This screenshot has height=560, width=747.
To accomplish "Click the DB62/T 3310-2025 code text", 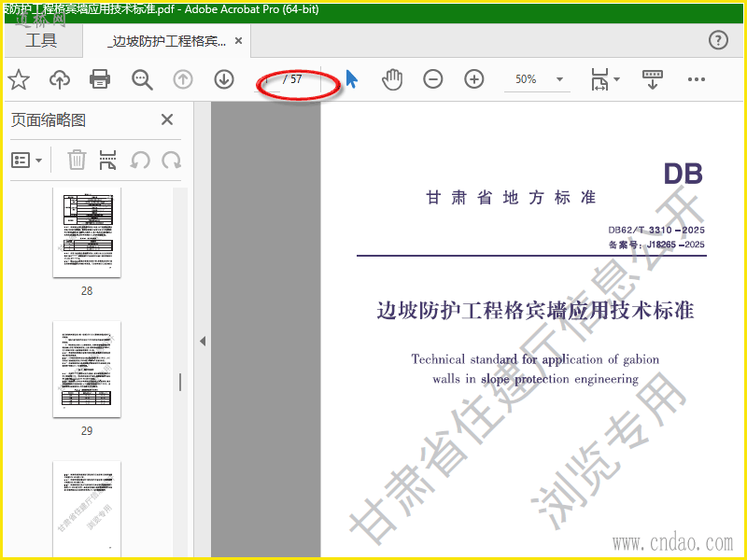I will point(656,230).
